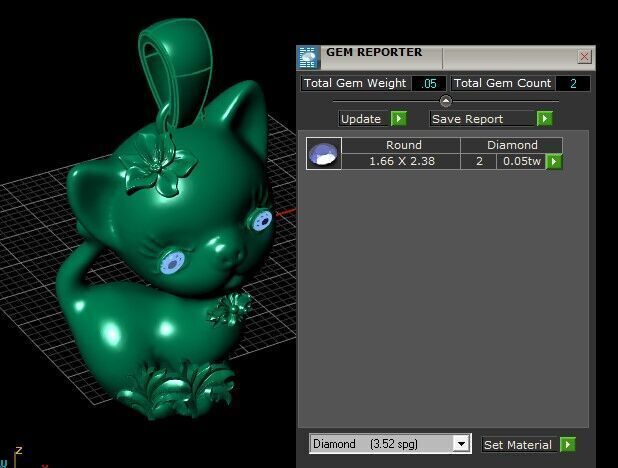The height and width of the screenshot is (468, 618).
Task: Select the pendant bail loop
Action: point(177,71)
